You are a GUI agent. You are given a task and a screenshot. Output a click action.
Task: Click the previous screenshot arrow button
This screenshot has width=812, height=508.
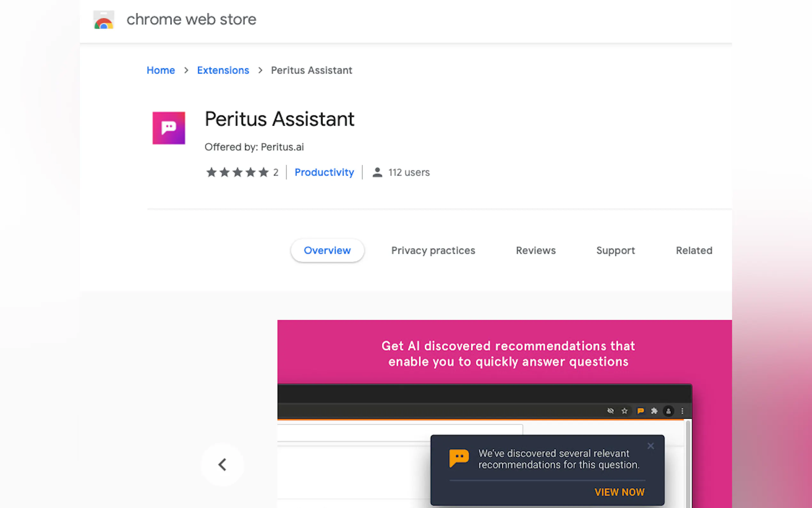click(222, 465)
